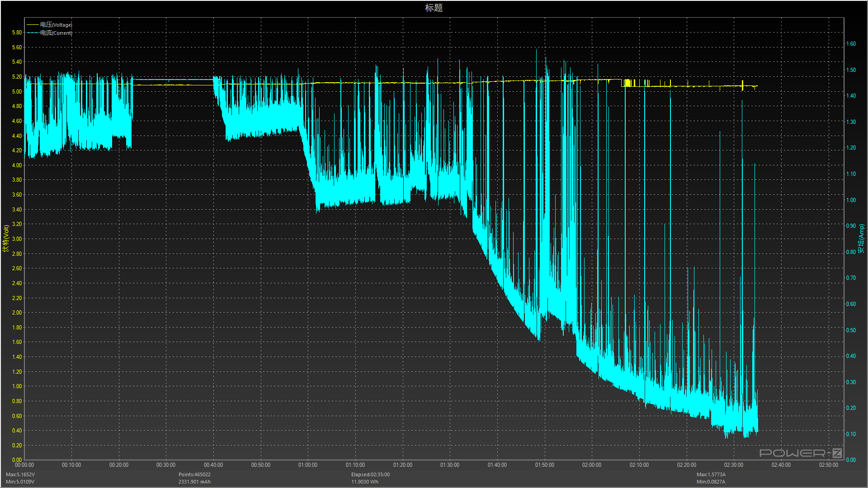Click the 1.00 amp axis tick label
The image size is (868, 488).
click(851, 200)
